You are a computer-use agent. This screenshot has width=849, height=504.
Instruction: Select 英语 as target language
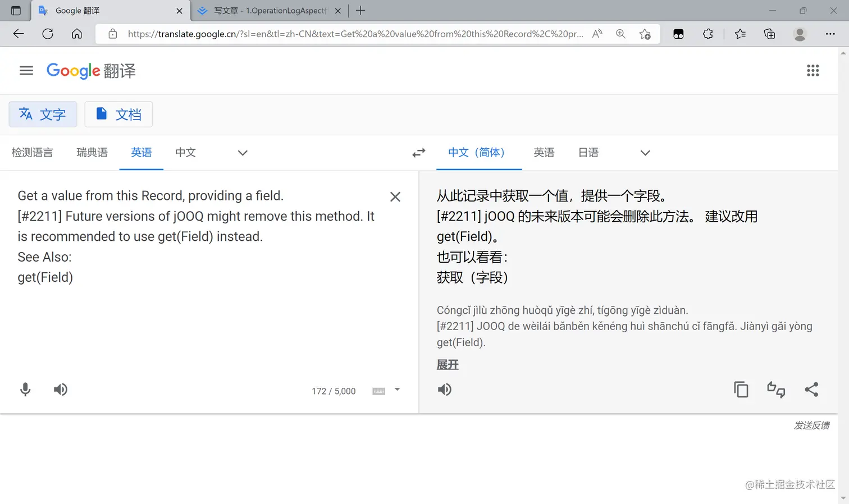544,153
